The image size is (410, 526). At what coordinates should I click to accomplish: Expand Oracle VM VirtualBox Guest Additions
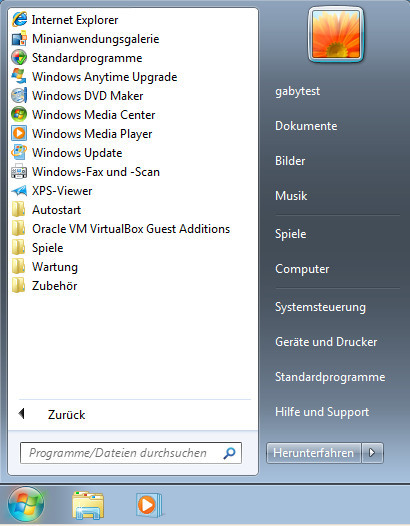coord(131,229)
